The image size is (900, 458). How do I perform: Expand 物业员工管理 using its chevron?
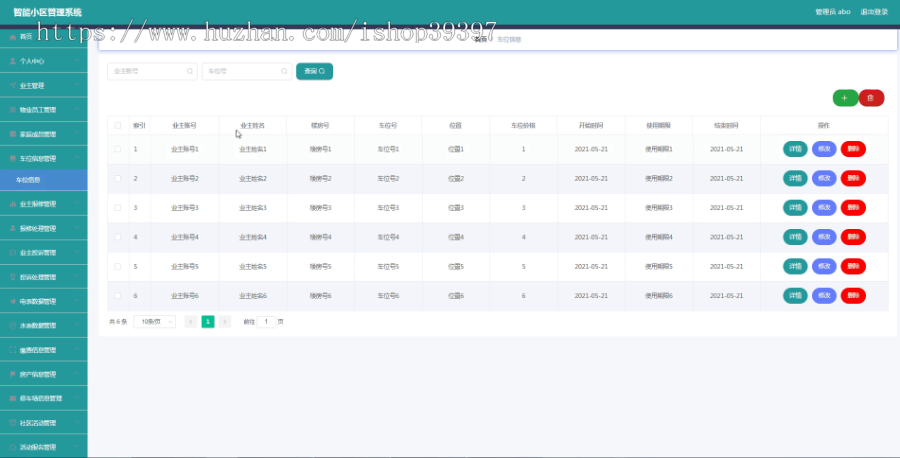tap(77, 110)
